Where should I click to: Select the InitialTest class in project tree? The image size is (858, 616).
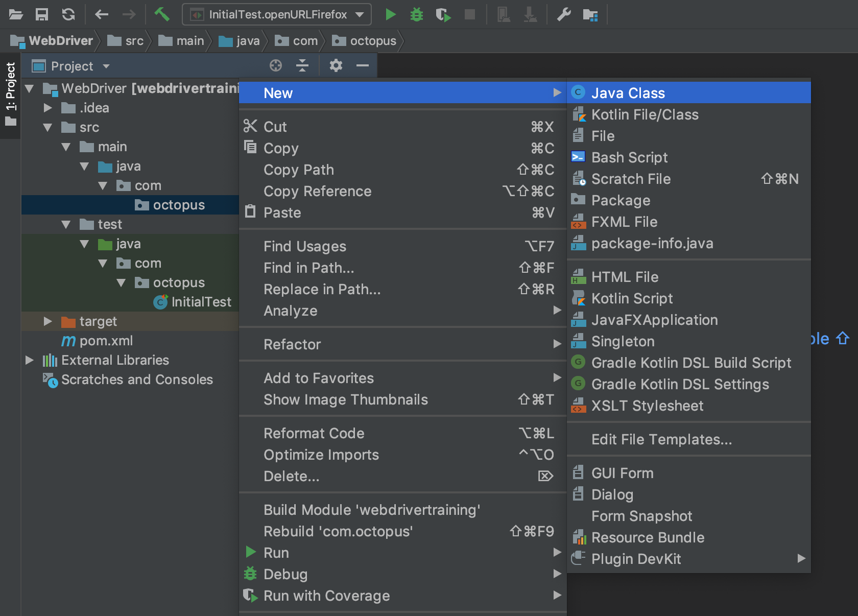[x=201, y=302]
